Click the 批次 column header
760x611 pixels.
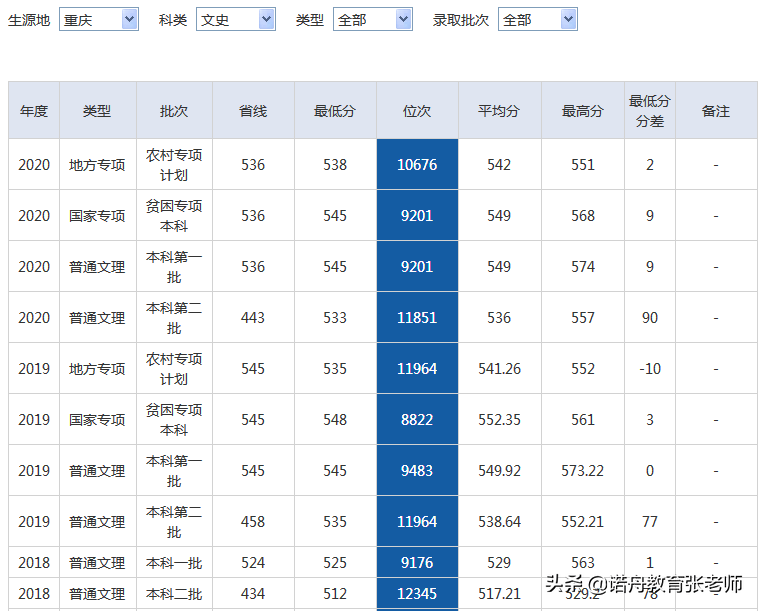pyautogui.click(x=174, y=111)
